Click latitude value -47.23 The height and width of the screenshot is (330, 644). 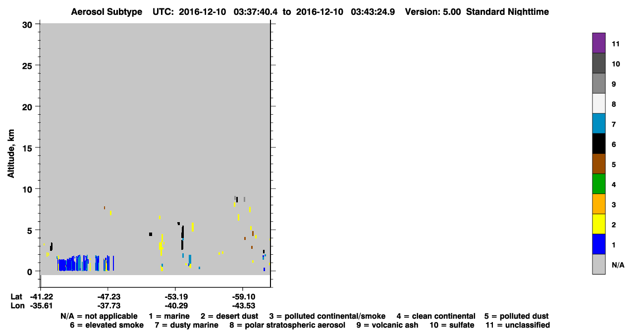coord(108,296)
